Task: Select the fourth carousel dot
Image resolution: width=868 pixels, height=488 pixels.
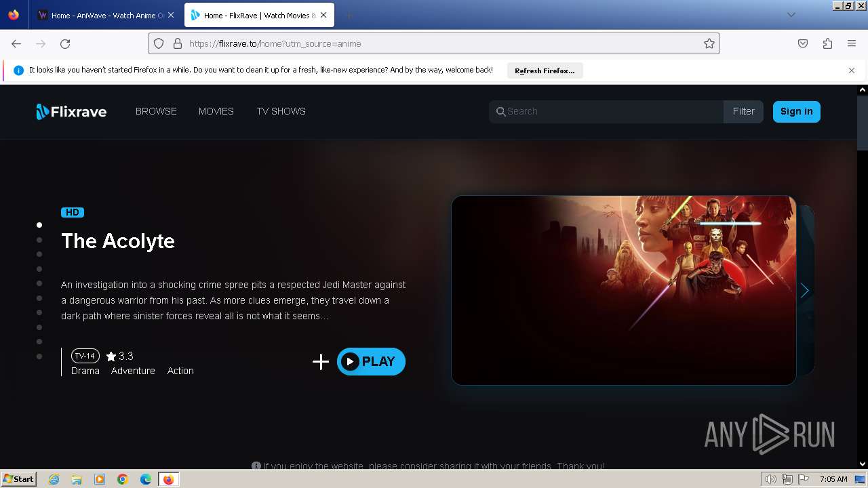Action: (x=39, y=269)
